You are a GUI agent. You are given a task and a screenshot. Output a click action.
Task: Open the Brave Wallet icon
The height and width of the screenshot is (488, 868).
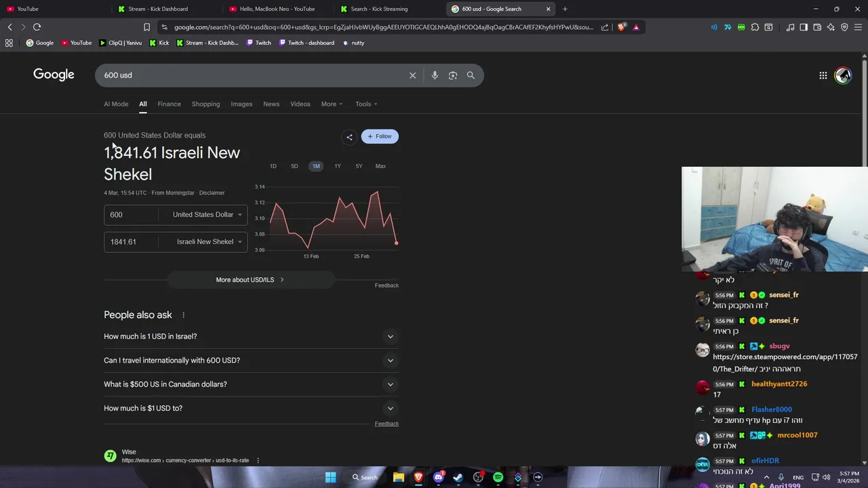click(x=817, y=27)
